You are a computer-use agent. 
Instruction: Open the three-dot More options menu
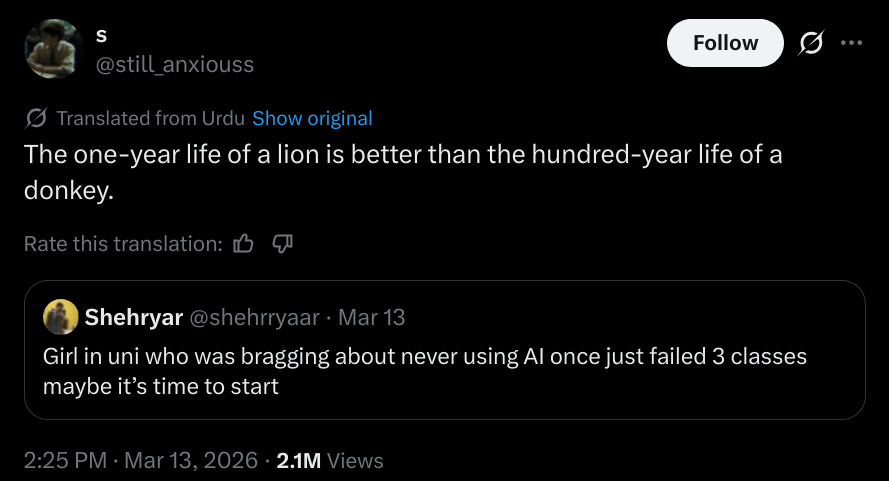[x=851, y=43]
